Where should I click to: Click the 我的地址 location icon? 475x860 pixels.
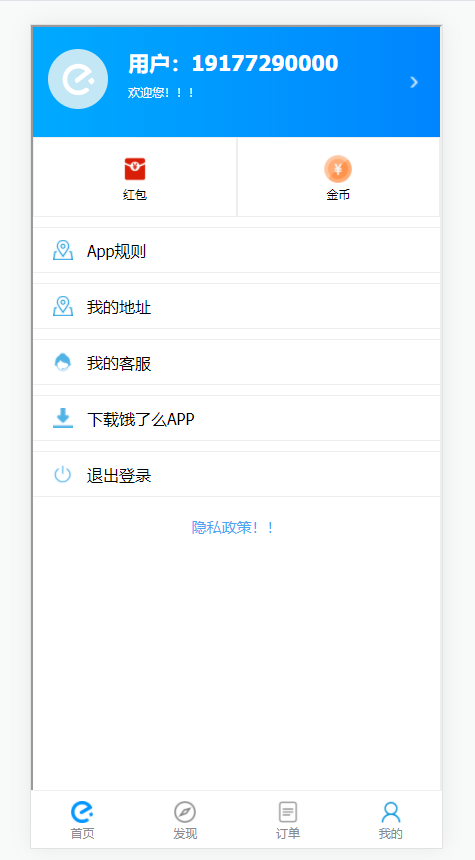tap(63, 306)
